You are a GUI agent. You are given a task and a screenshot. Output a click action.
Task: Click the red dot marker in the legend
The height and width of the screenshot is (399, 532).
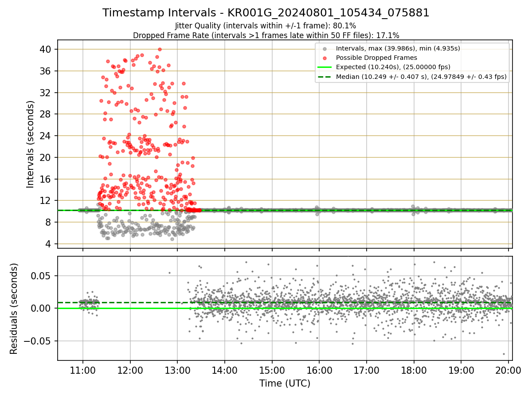coord(325,58)
